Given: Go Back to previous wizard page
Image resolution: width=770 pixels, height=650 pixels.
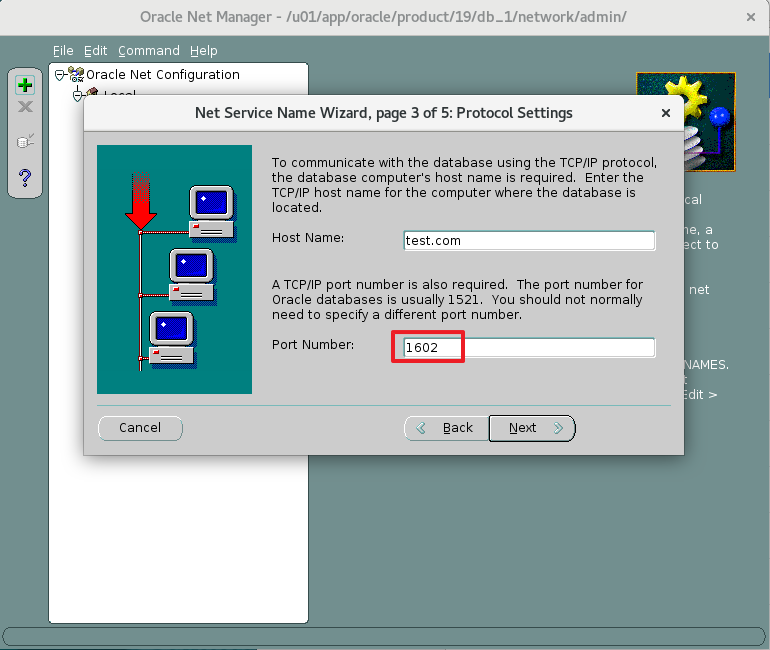Looking at the screenshot, I should click(x=446, y=428).
